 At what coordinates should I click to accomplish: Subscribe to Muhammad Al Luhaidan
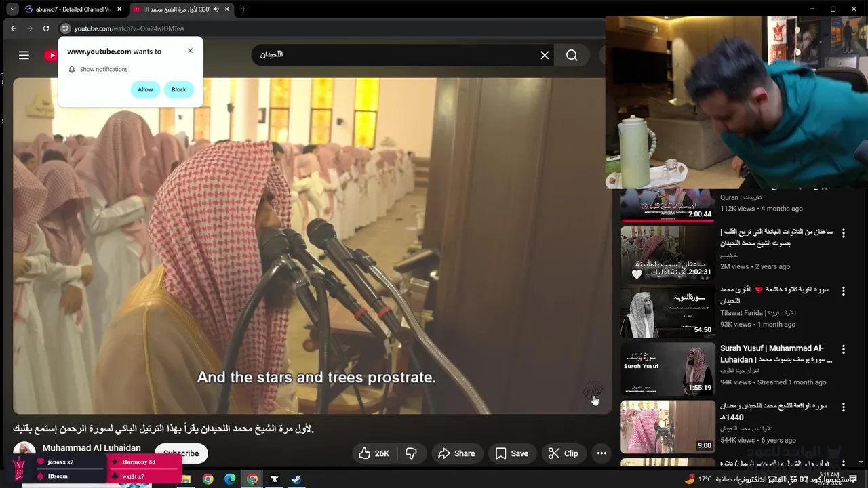coord(181,453)
